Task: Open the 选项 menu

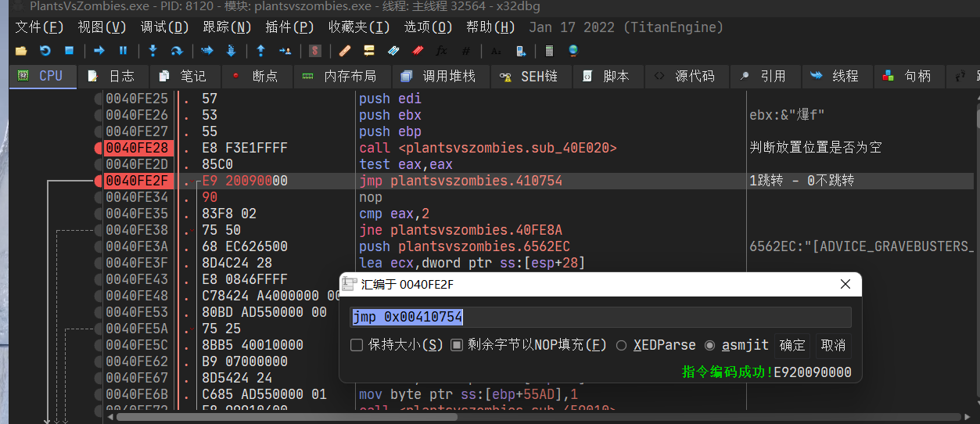Action: (x=428, y=27)
